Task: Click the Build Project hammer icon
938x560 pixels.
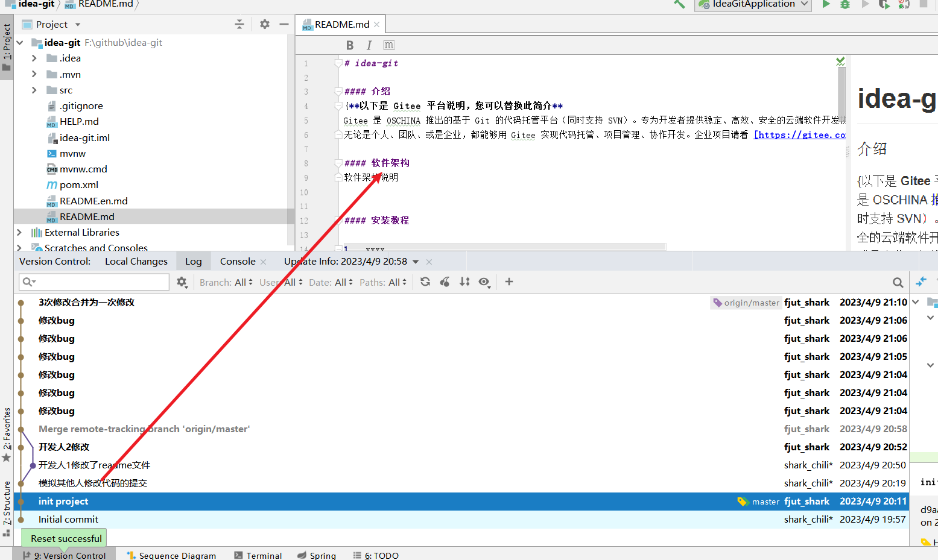Action: click(x=679, y=4)
